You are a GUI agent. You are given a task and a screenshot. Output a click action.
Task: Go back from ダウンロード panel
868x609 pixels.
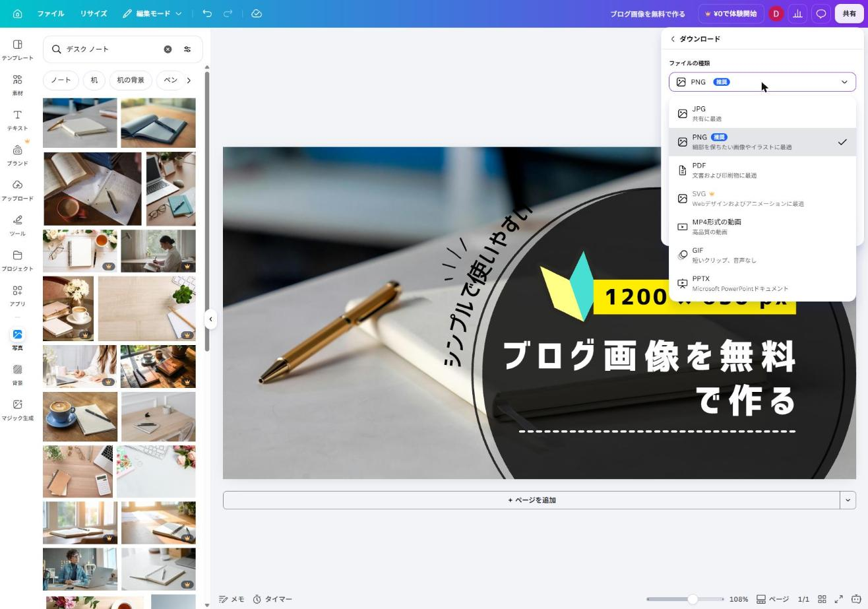[673, 39]
